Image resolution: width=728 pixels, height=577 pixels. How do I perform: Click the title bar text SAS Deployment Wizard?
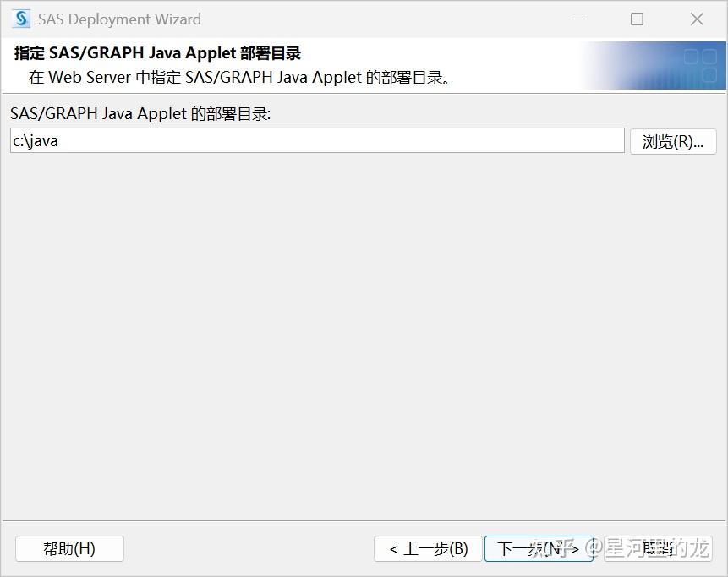118,19
